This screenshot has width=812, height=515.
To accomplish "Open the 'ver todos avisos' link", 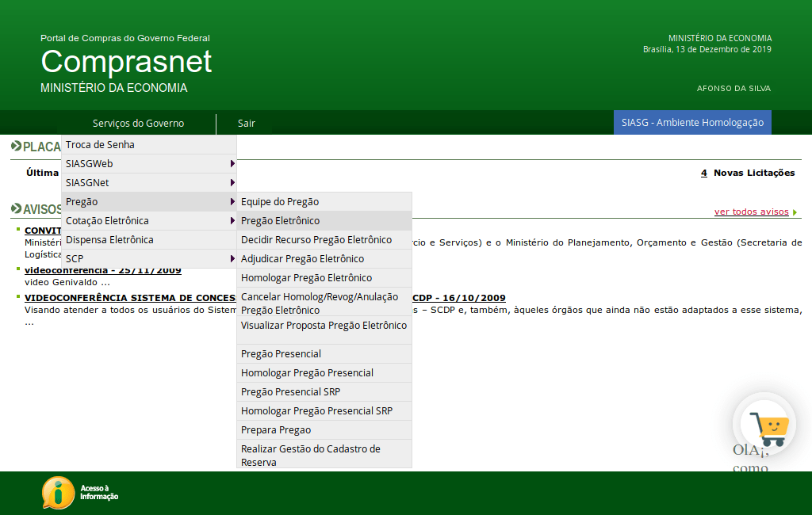I will tap(752, 212).
